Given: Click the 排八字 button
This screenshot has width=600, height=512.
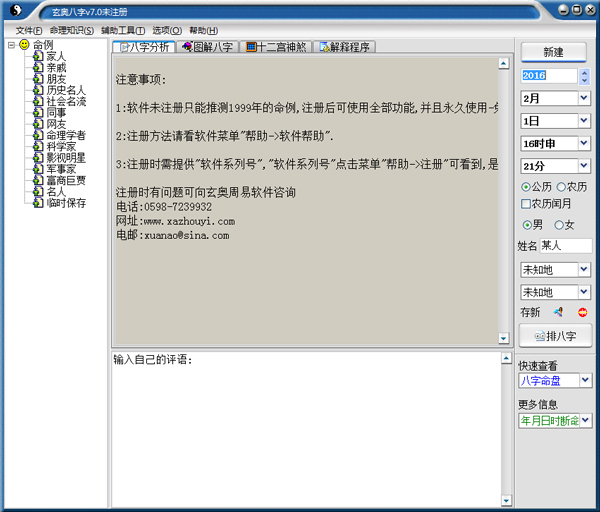Looking at the screenshot, I should tap(555, 336).
